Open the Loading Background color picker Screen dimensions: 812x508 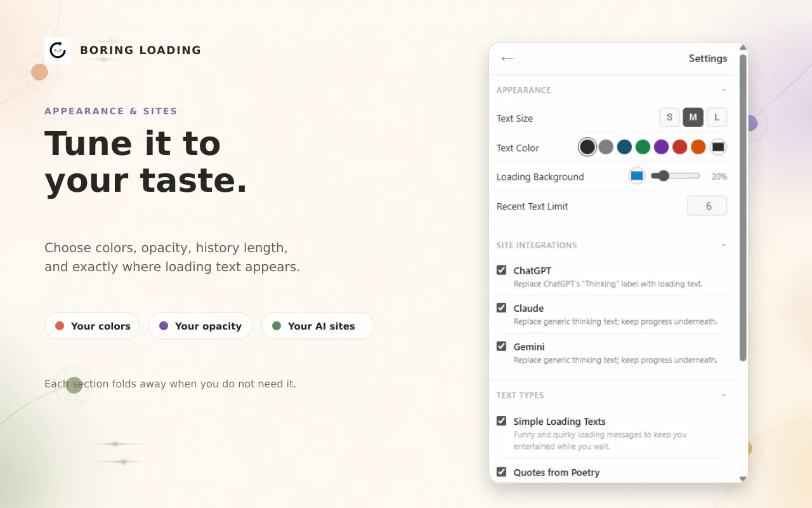point(637,176)
